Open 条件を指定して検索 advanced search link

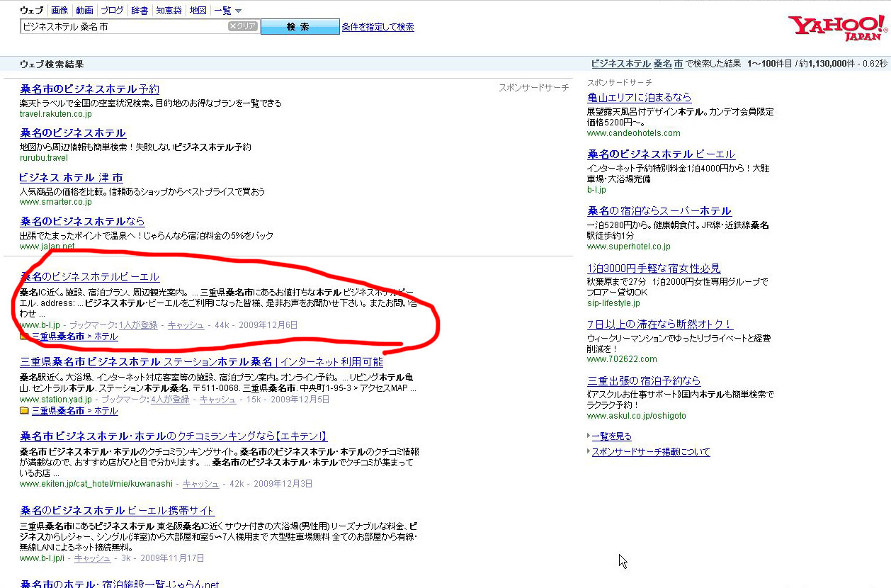378,27
